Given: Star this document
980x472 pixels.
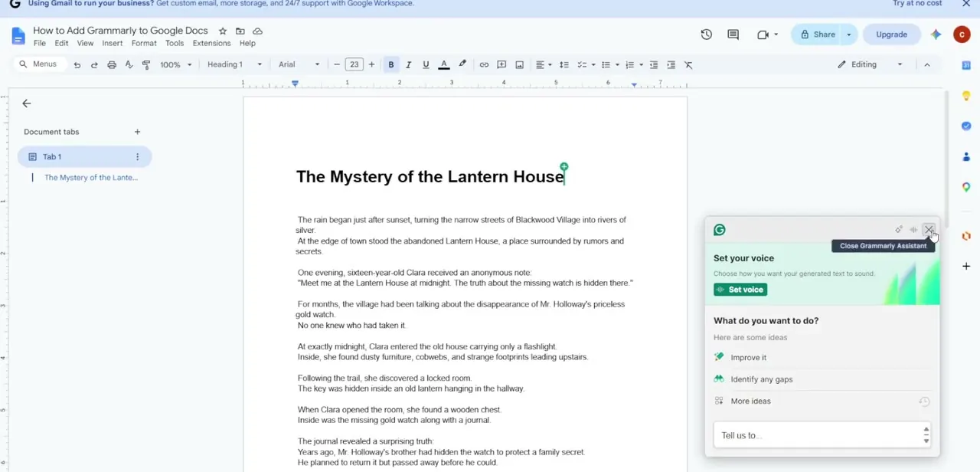Looking at the screenshot, I should 223,31.
